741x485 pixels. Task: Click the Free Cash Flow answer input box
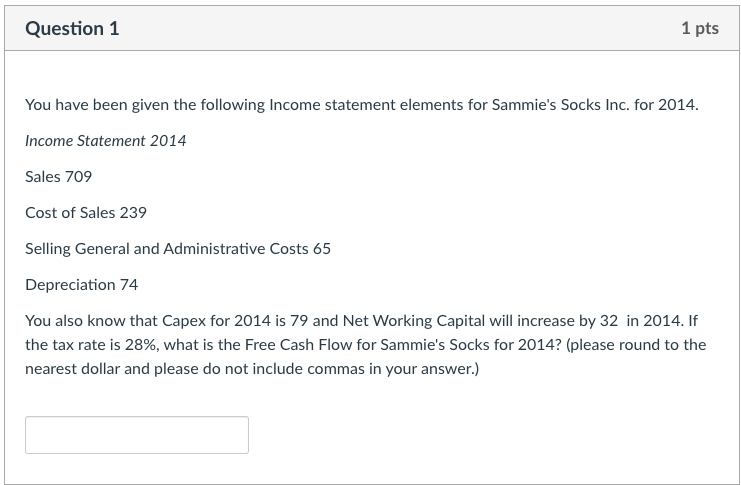(137, 435)
